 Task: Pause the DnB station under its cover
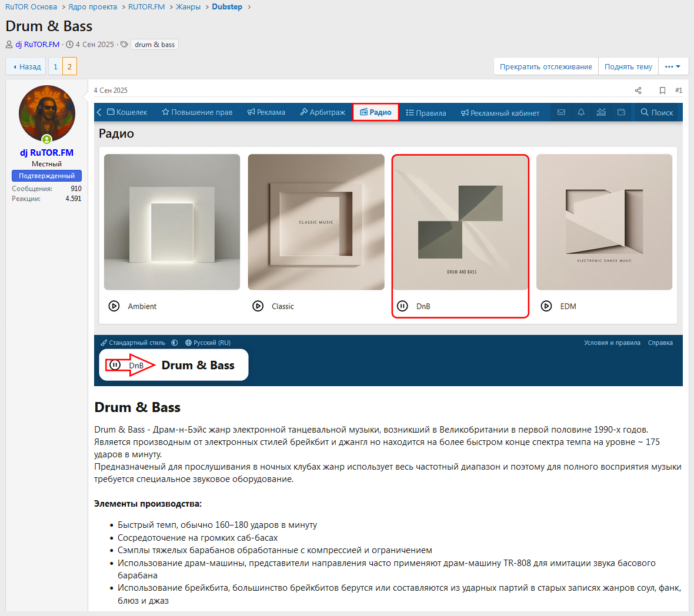[x=402, y=306]
